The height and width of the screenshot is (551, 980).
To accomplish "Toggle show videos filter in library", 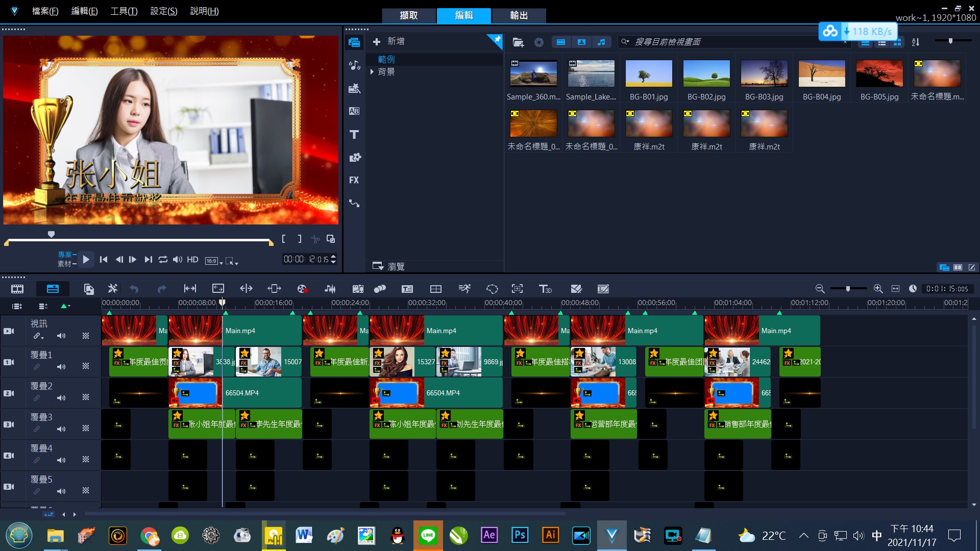I will click(x=561, y=42).
